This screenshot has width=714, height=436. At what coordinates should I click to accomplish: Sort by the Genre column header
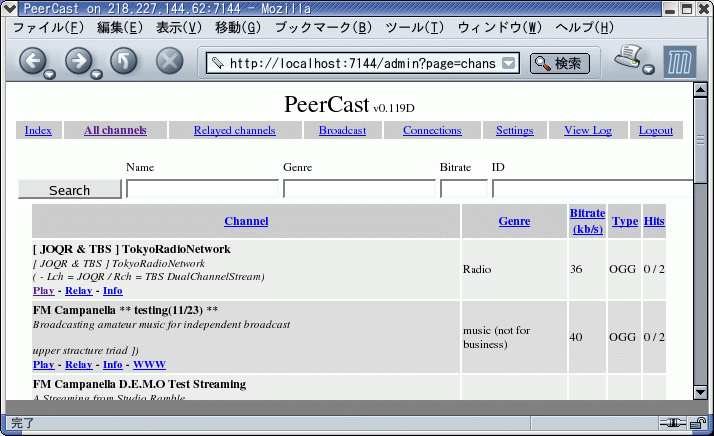point(514,221)
